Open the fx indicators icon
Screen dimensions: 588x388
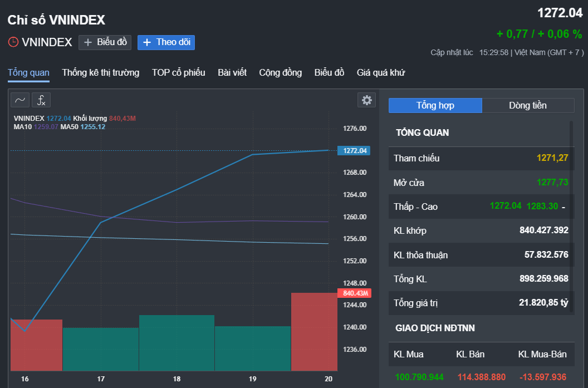click(41, 100)
